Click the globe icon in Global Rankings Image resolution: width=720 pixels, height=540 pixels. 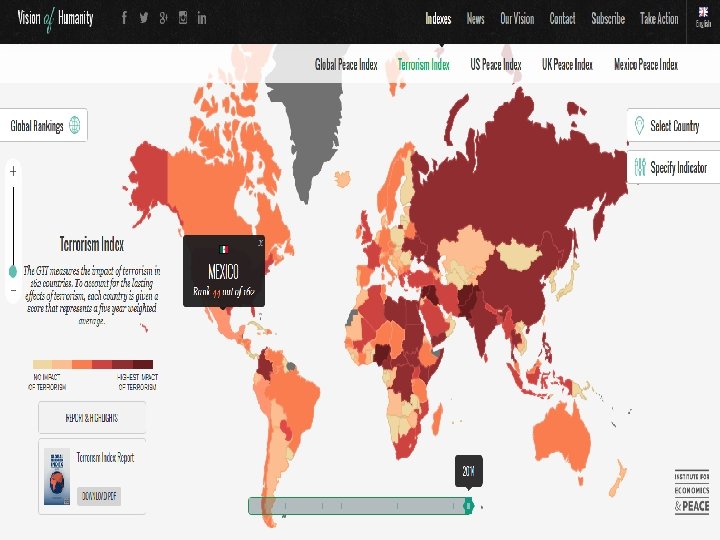click(74, 124)
